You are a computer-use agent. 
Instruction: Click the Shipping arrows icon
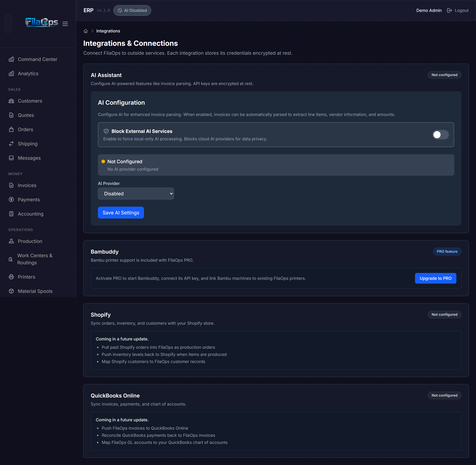pyautogui.click(x=11, y=144)
